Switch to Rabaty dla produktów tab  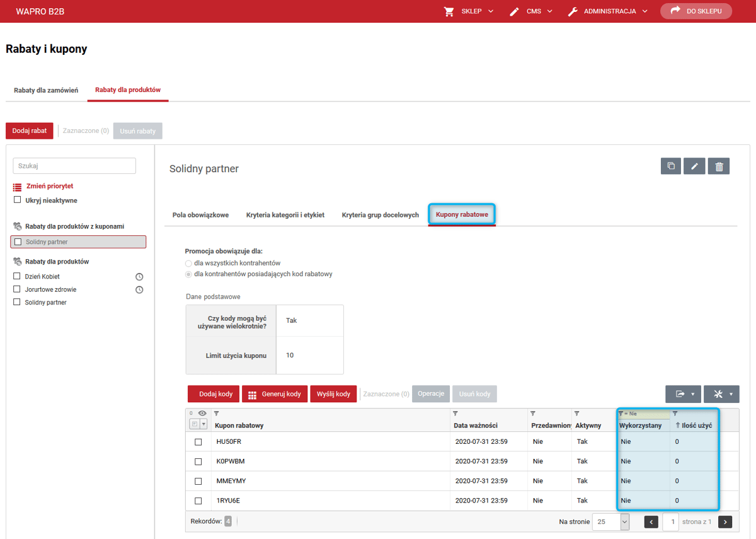[128, 90]
